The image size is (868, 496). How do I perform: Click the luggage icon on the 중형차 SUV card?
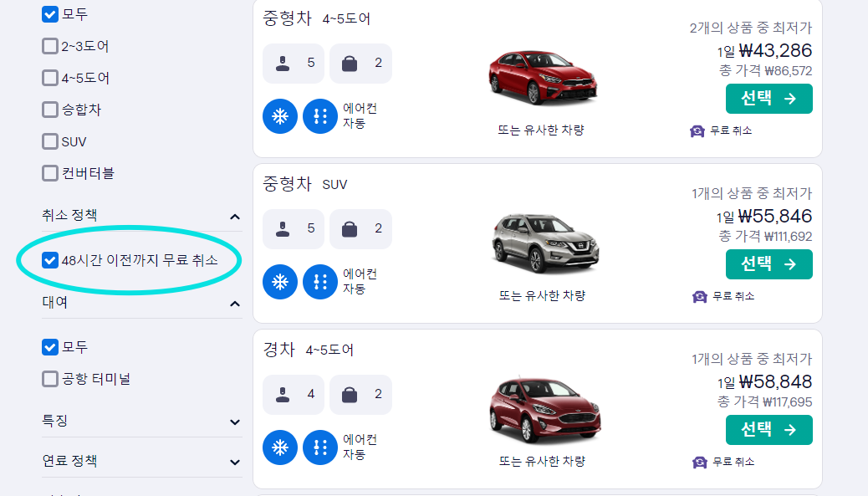click(350, 228)
